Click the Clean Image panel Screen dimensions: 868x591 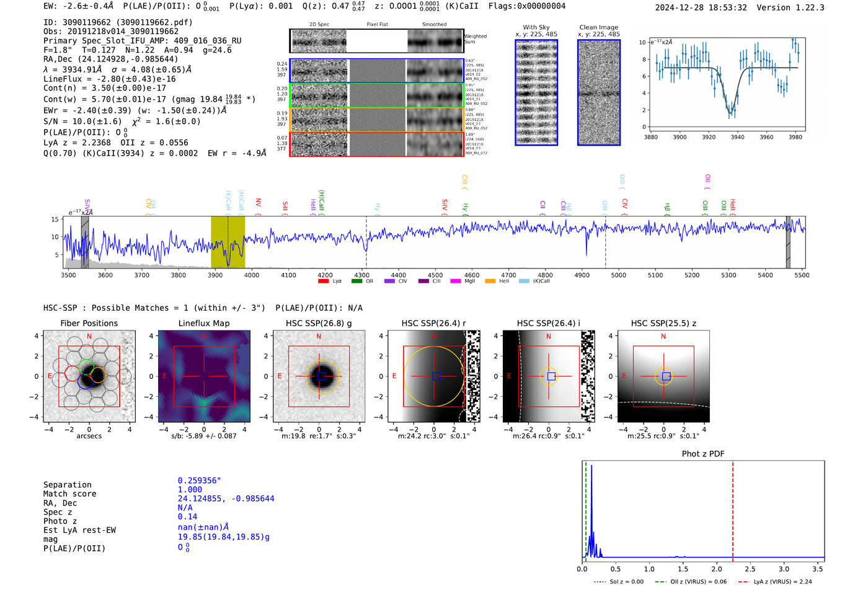pos(599,92)
